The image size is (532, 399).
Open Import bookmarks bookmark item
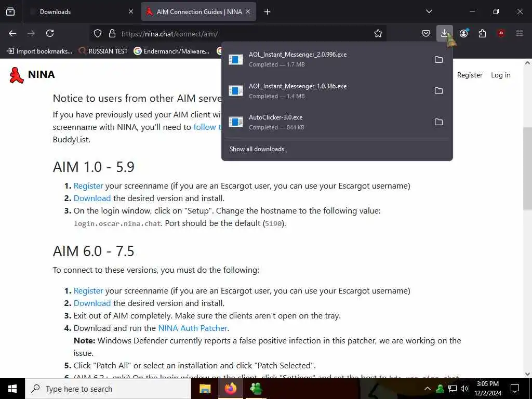(39, 51)
